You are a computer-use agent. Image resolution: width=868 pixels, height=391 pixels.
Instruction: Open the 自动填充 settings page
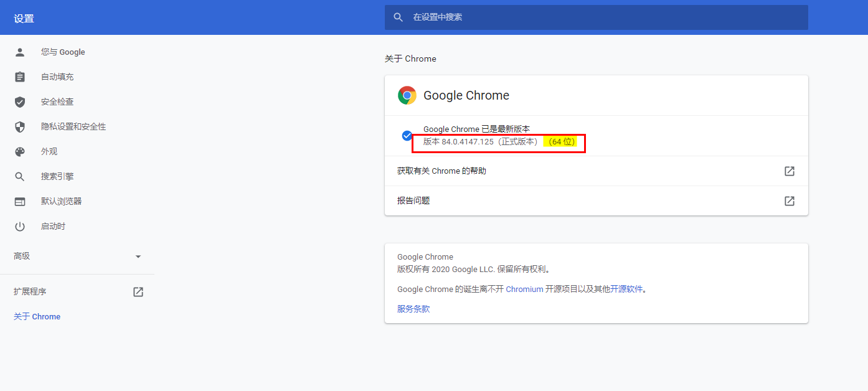(57, 77)
